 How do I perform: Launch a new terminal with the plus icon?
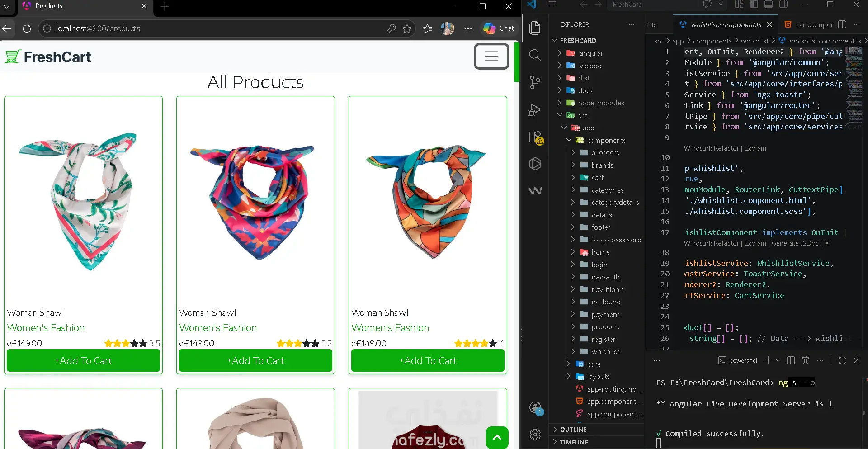pyautogui.click(x=768, y=360)
